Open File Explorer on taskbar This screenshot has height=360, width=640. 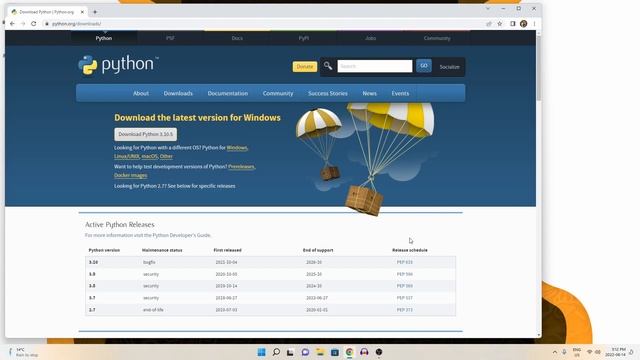click(x=320, y=352)
